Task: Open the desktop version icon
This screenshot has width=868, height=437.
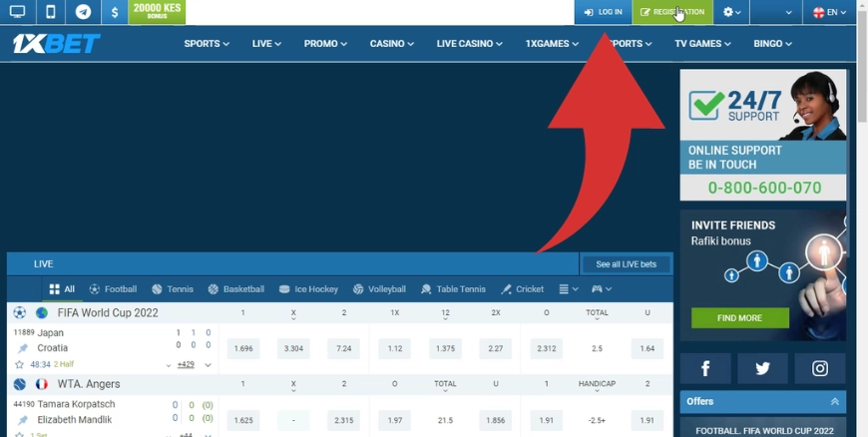Action: tap(18, 12)
